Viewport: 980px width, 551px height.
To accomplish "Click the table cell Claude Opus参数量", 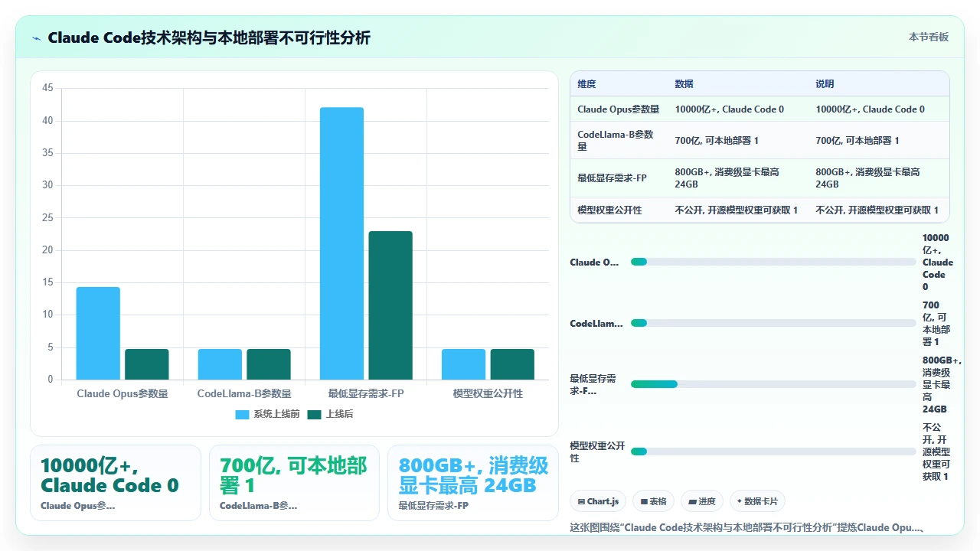I will [x=619, y=109].
